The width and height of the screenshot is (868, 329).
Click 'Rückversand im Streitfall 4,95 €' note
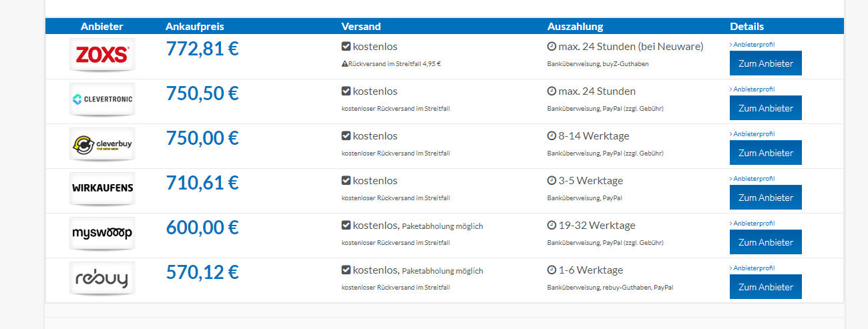tap(395, 64)
